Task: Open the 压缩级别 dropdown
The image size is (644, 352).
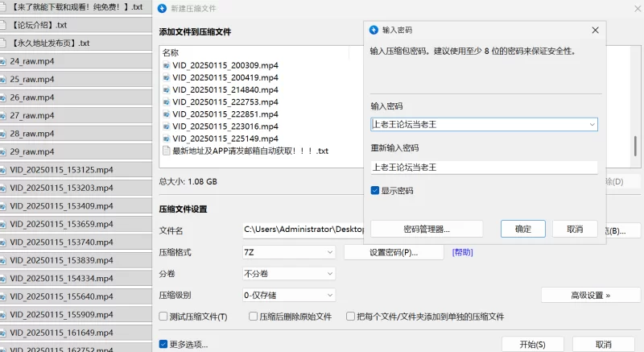Action: point(289,296)
